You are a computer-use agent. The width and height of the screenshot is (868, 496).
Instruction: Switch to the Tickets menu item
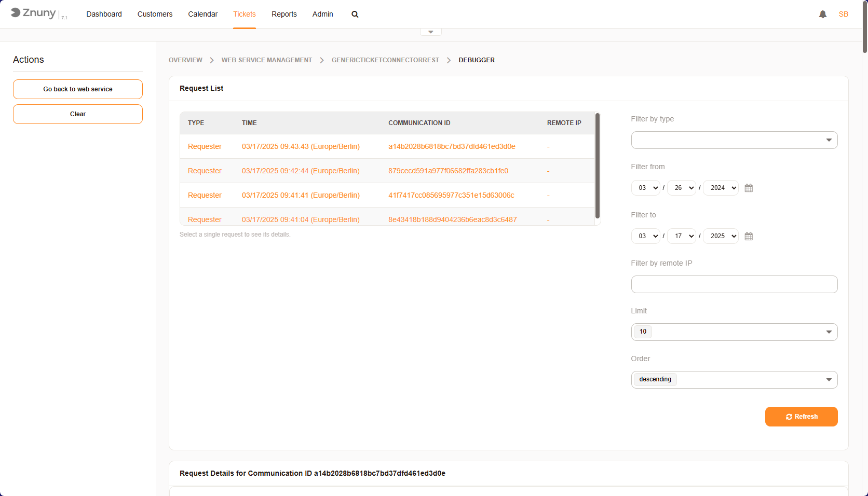point(244,14)
